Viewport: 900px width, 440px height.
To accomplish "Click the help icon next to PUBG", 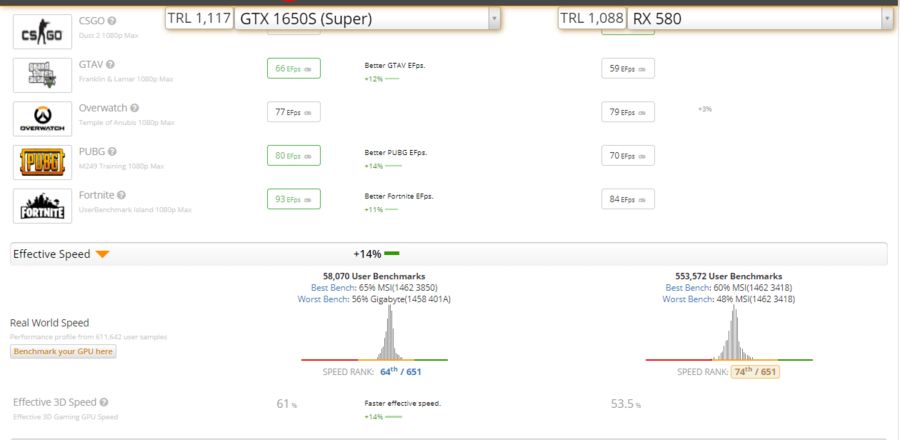I will (x=112, y=151).
